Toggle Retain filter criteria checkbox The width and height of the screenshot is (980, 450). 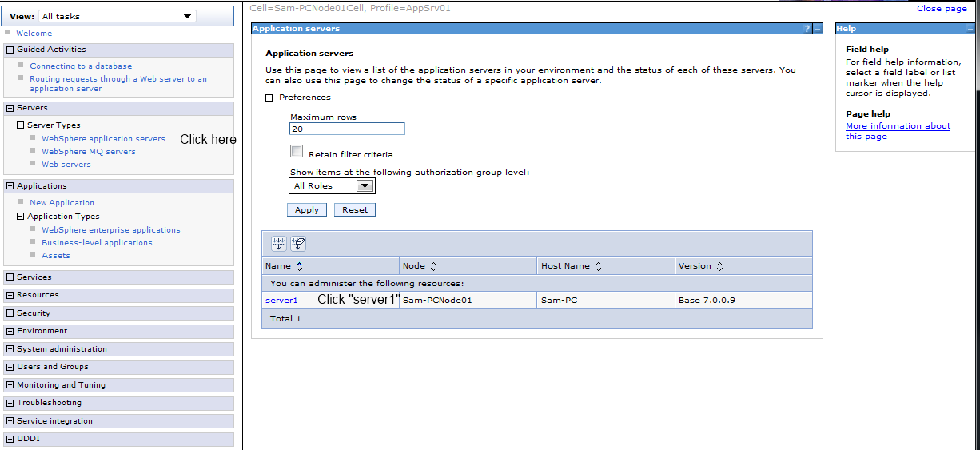pos(297,151)
